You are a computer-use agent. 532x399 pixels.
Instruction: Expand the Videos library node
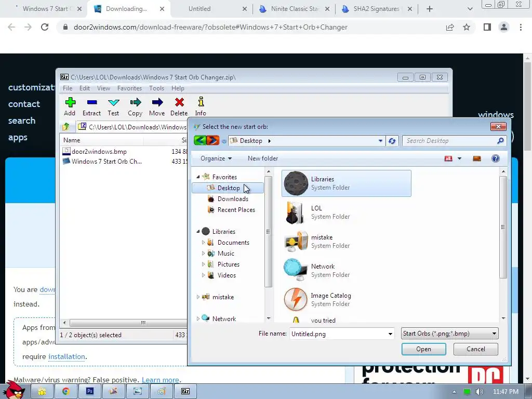tap(203, 275)
